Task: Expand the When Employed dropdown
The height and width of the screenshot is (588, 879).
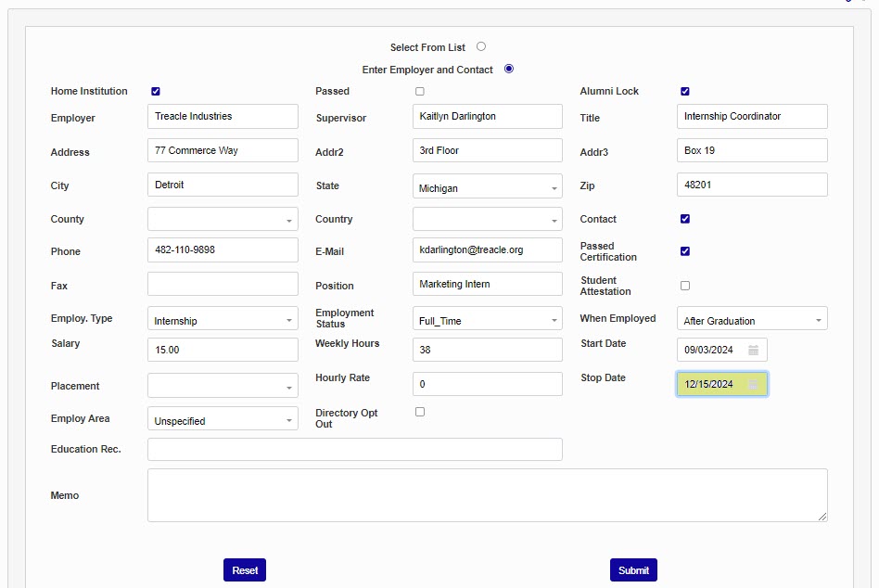Action: tap(752, 320)
